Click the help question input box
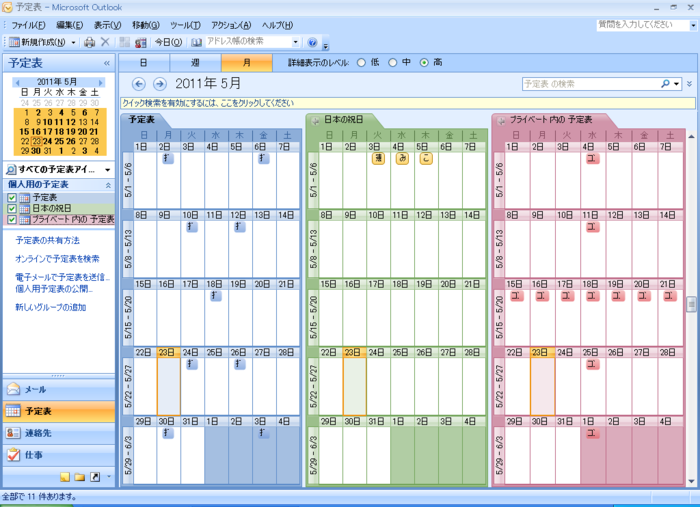 point(643,25)
